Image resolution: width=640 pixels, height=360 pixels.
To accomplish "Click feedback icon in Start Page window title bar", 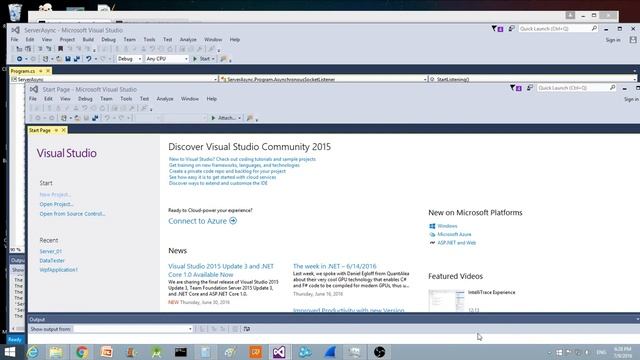I will [x=529, y=88].
